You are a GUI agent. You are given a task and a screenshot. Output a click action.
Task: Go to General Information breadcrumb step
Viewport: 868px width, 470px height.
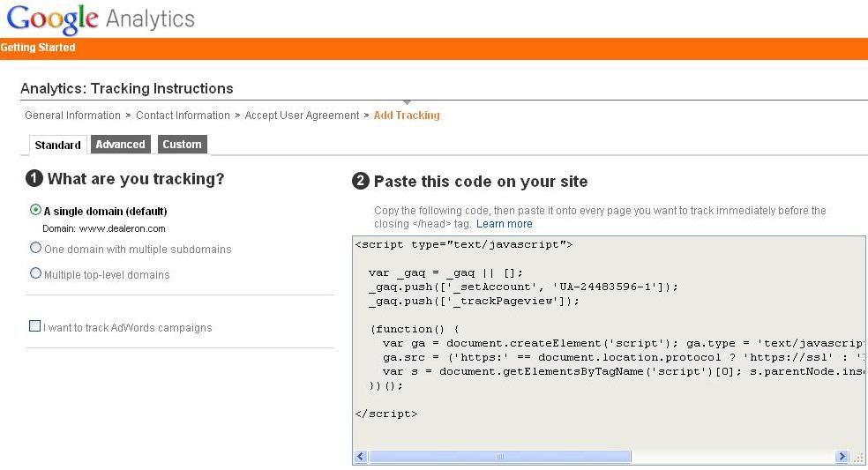pos(72,116)
